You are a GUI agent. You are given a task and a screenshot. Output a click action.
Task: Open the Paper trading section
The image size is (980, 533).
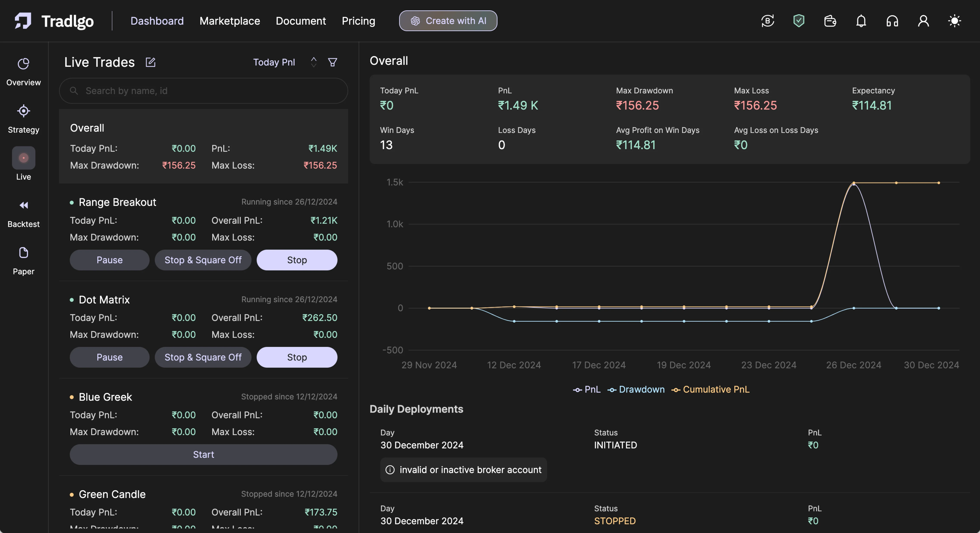point(23,261)
